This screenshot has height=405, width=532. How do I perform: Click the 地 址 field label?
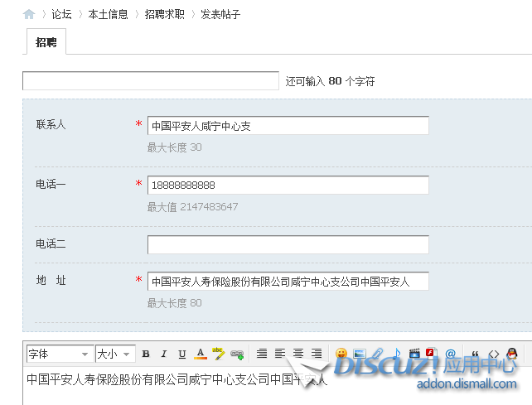(51, 280)
